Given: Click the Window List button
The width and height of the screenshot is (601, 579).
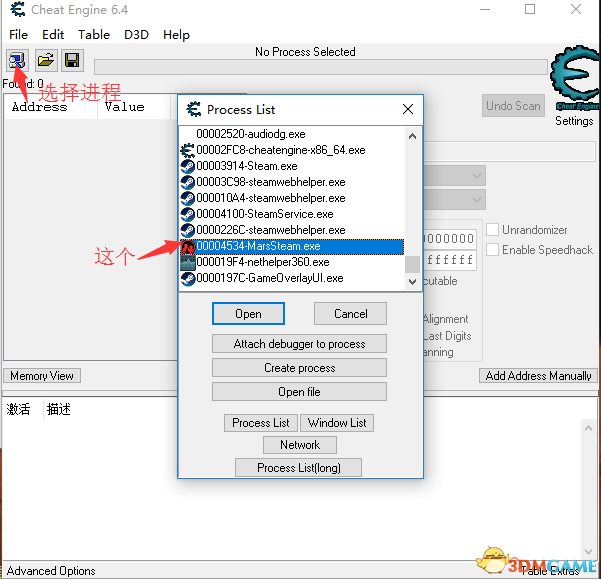Looking at the screenshot, I should [x=337, y=423].
